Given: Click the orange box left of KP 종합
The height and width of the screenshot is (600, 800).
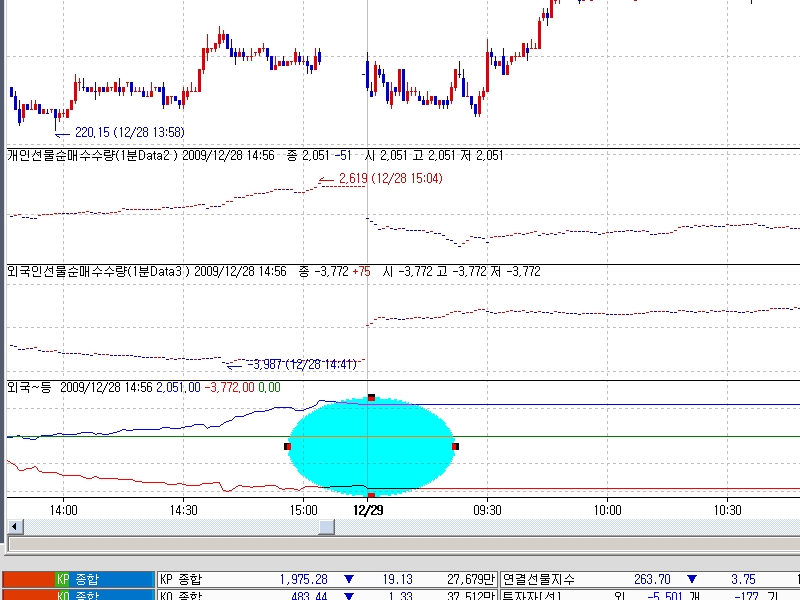Looking at the screenshot, I should coord(27,579).
